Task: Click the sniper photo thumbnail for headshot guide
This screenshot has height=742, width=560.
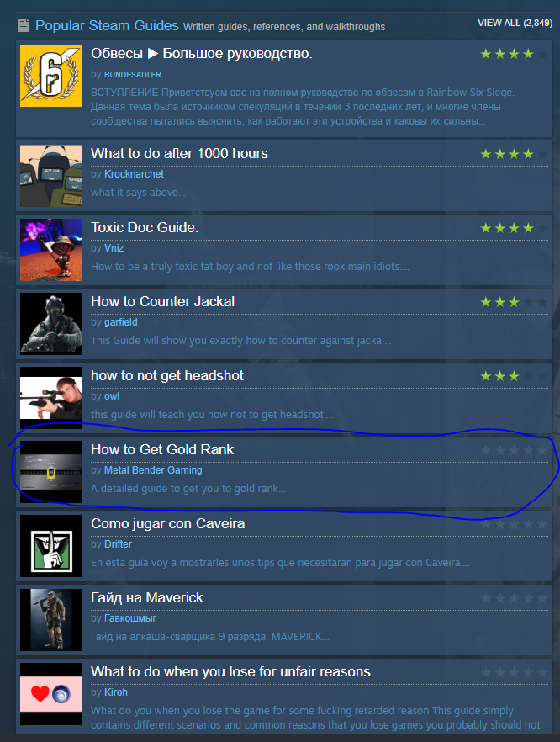Action: click(x=51, y=398)
